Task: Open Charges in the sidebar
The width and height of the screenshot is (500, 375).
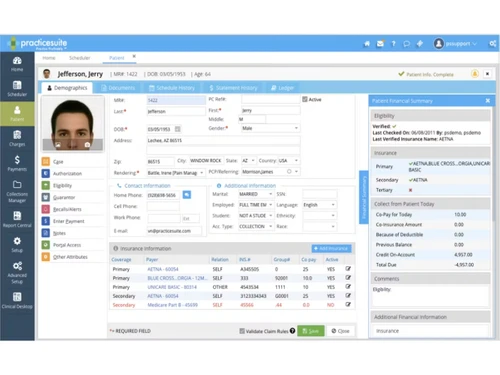Action: (x=17, y=139)
